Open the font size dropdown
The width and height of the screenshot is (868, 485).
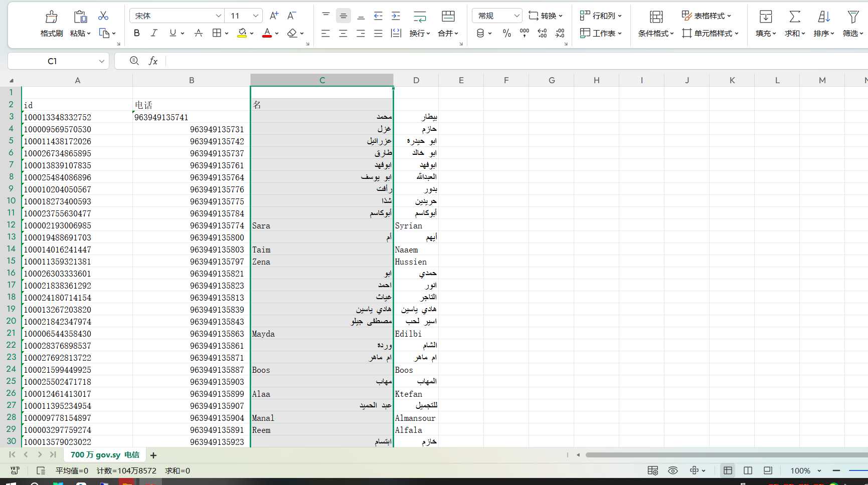[256, 16]
